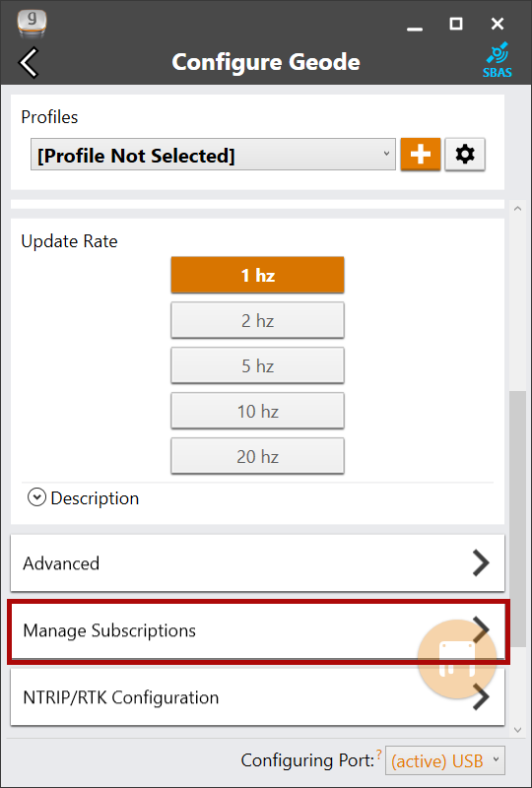Click the Advanced row chevron arrow
Screen dimensions: 532x788
[481, 562]
